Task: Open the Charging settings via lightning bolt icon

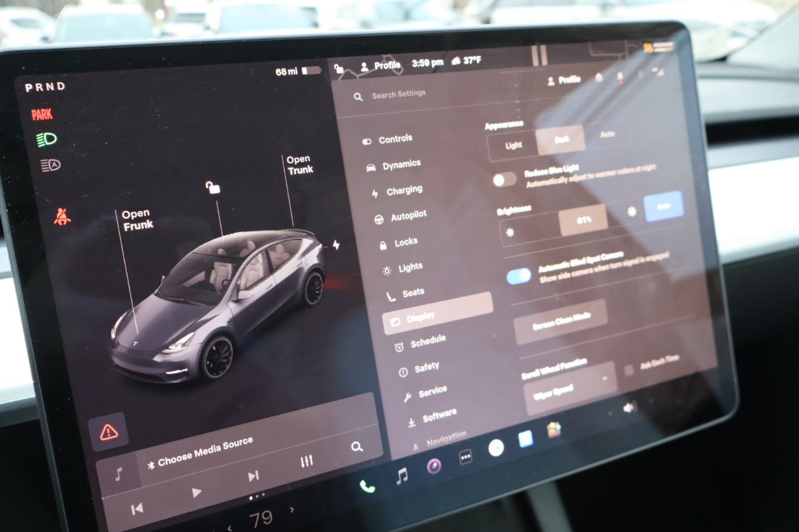Action: point(375,190)
